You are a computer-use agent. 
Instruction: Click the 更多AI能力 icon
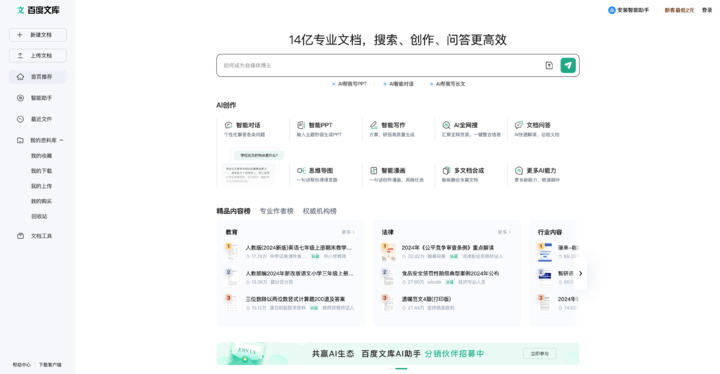(x=519, y=170)
